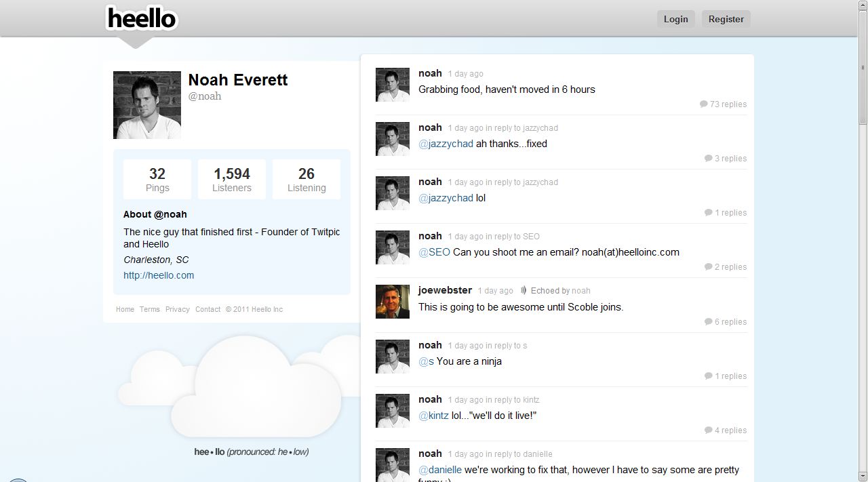The height and width of the screenshot is (482, 868).
Task: Click 'in reply to SEO' text
Action: coord(513,237)
